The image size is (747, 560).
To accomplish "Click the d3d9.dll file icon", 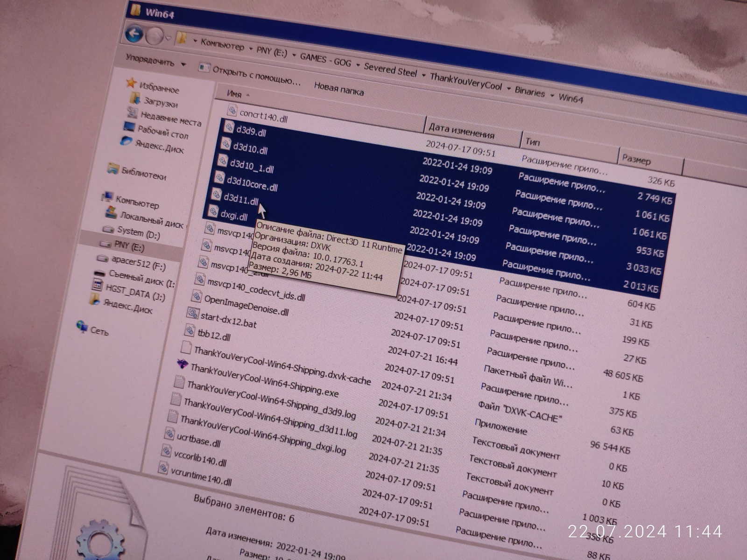I will click(229, 126).
